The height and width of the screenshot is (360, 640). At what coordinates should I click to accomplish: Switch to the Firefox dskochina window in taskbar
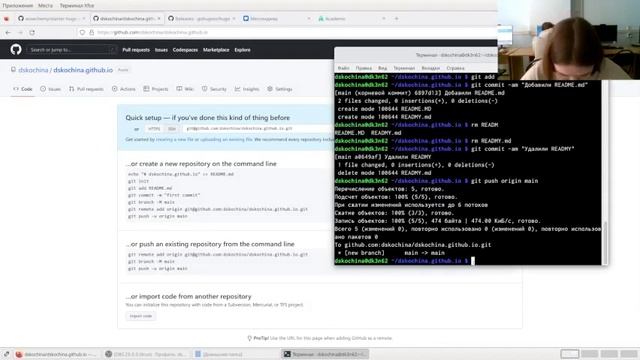tap(56, 354)
